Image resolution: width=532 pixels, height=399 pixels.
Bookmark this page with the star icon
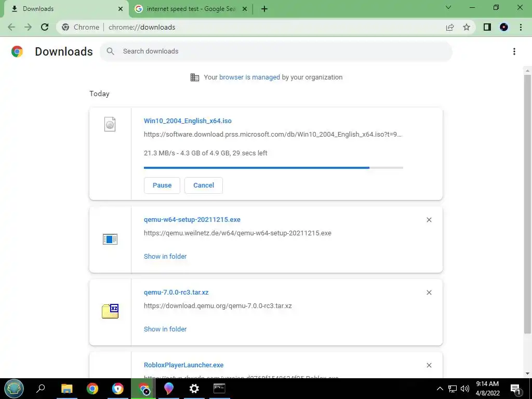(x=467, y=27)
